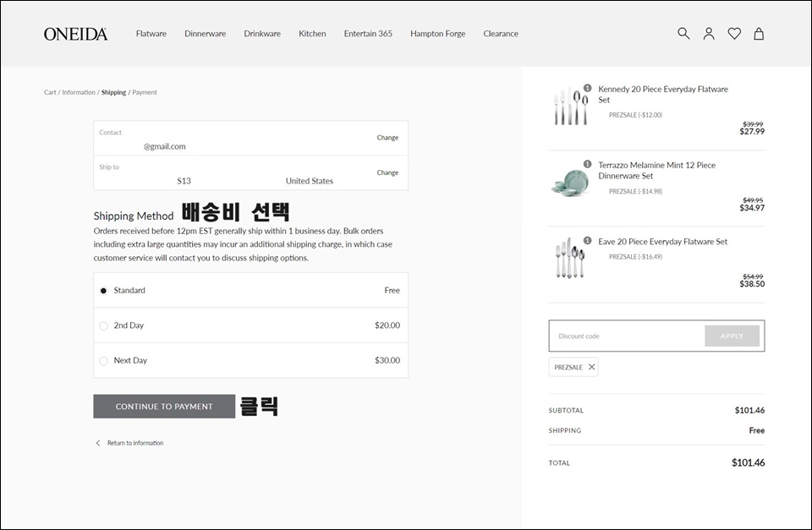Click the $30.00 Next Day price
Viewport: 812px width, 530px height.
[x=387, y=360]
